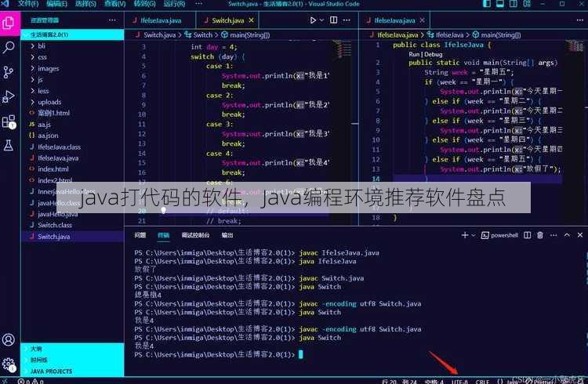This screenshot has height=384, width=588.
Task: Open the overflow menu ellipsis in the menu bar
Action: [x=199, y=4]
